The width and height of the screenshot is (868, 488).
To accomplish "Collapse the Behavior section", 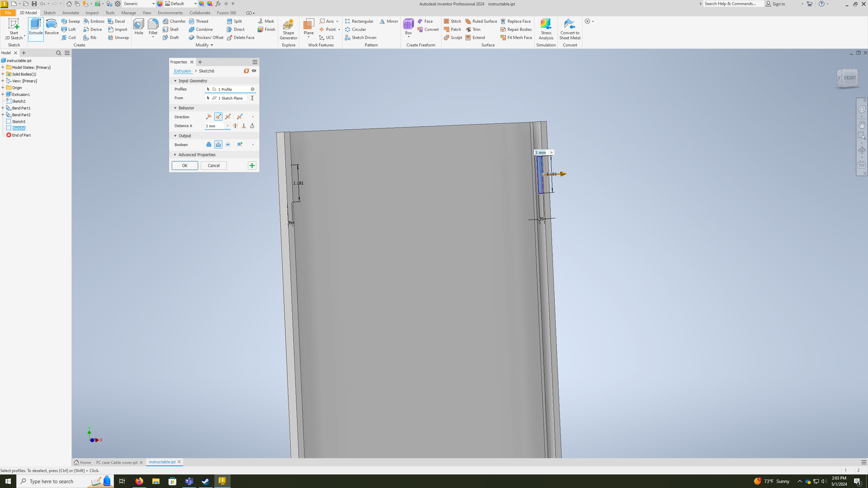I will pyautogui.click(x=175, y=108).
